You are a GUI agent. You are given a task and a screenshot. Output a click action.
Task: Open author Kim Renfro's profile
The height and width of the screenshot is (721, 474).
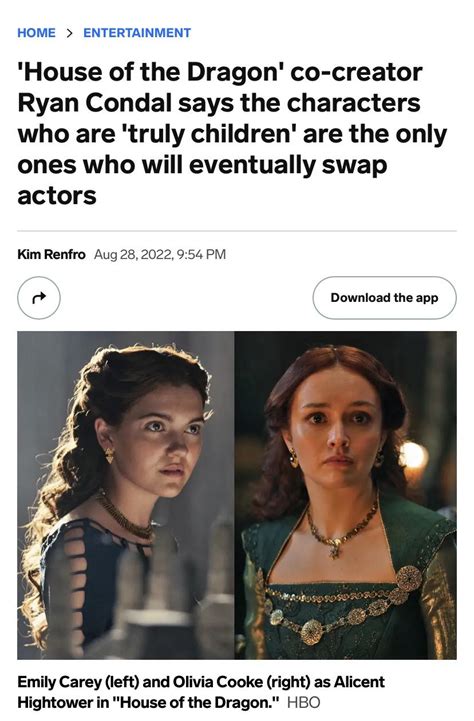(51, 254)
